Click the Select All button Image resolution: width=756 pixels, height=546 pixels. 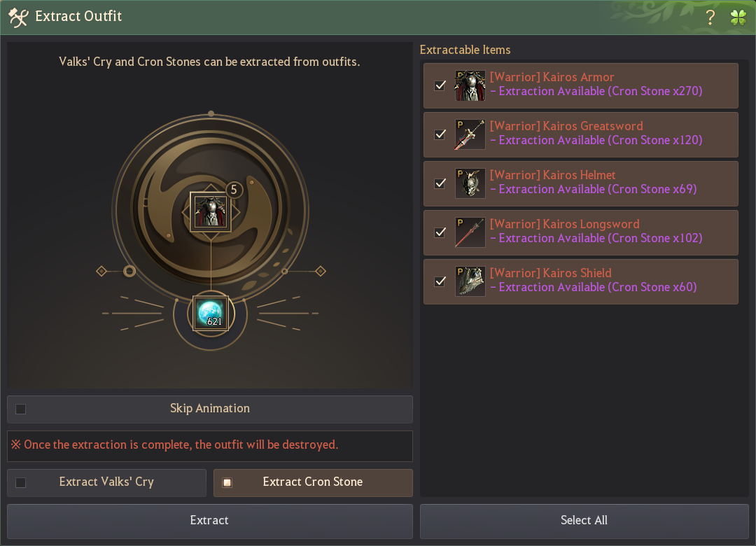[x=584, y=521]
